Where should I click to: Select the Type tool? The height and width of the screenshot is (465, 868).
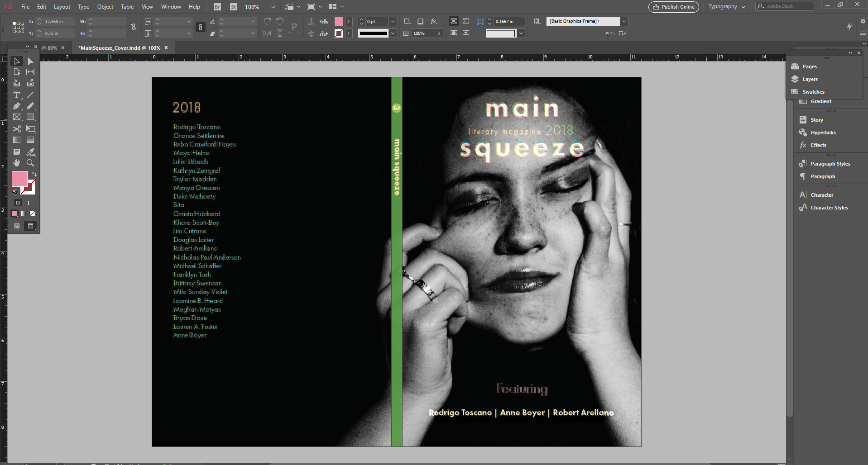point(17,95)
